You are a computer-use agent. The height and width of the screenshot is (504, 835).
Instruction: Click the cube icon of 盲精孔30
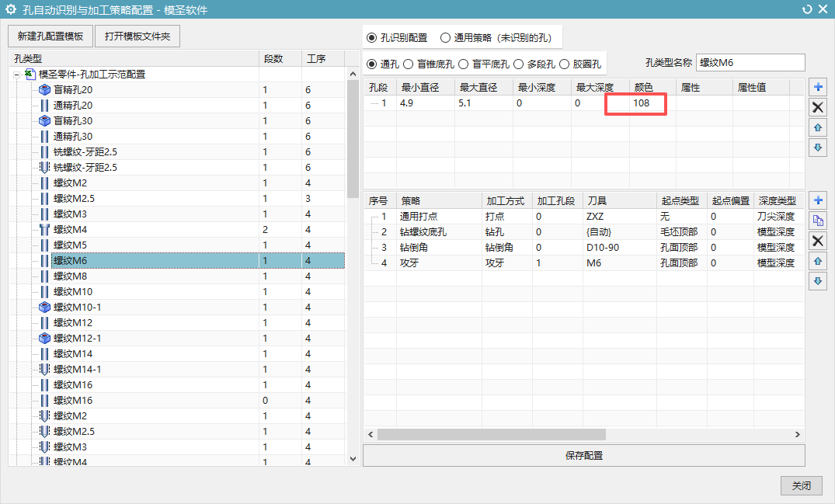45,121
